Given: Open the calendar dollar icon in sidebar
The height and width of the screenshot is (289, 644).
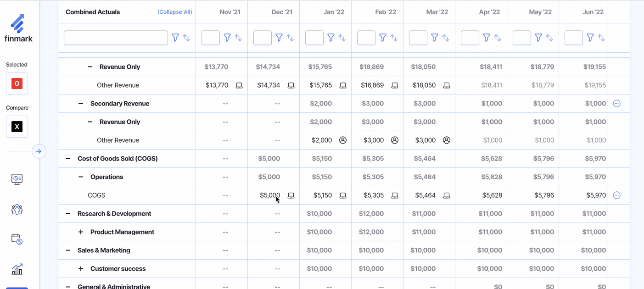Looking at the screenshot, I should click(17, 239).
